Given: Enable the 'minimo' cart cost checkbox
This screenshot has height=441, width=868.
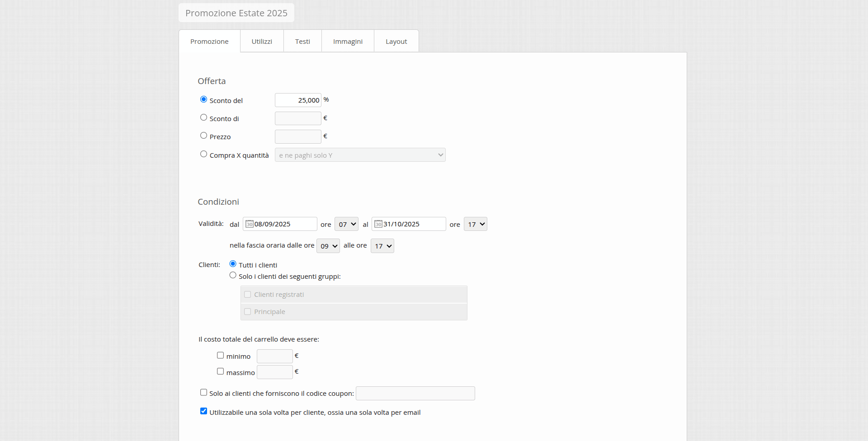Looking at the screenshot, I should (x=220, y=356).
